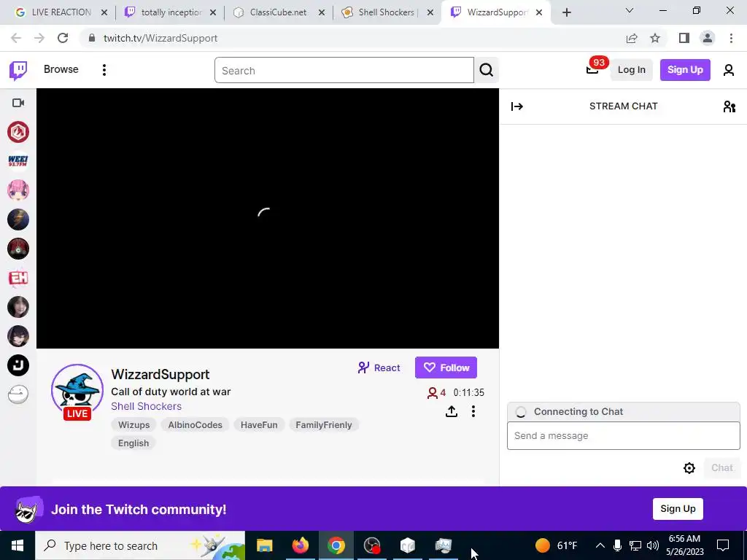Open a new browser tab
This screenshot has height=560, width=747.
point(566,12)
